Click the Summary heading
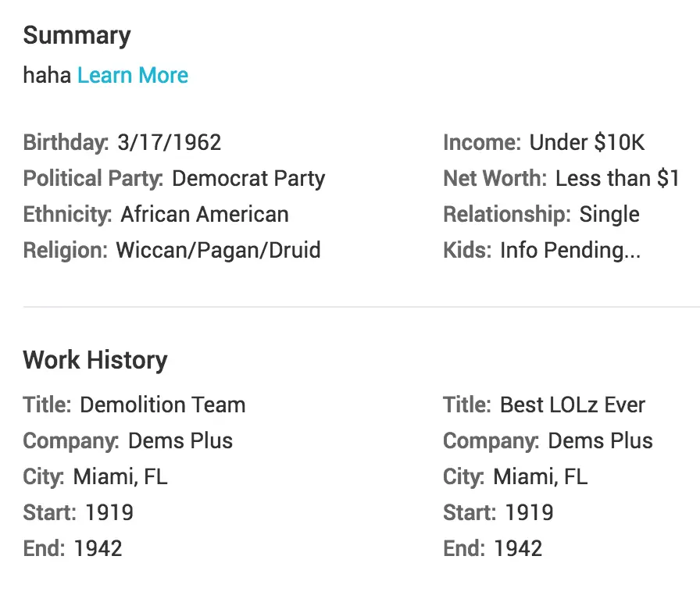 (x=77, y=36)
